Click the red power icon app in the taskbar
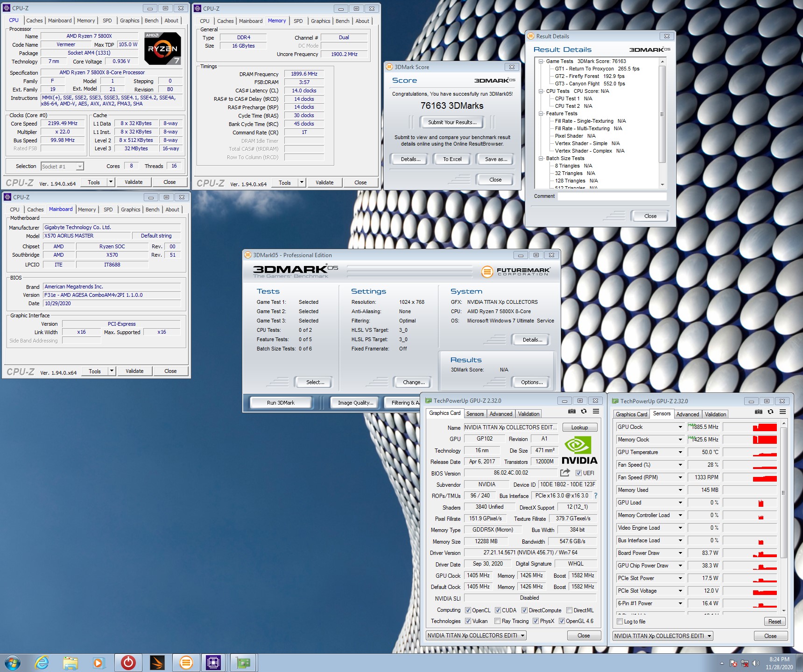The width and height of the screenshot is (803, 672). pyautogui.click(x=128, y=663)
